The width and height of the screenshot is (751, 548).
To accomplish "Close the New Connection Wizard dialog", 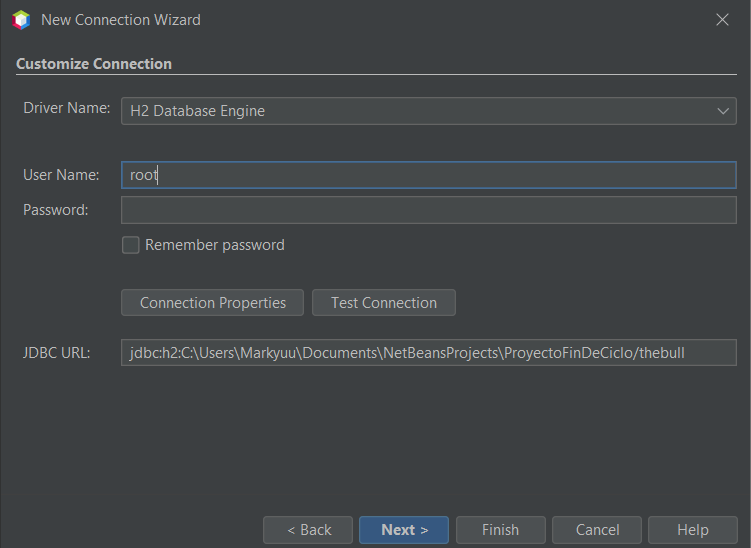I will point(722,20).
